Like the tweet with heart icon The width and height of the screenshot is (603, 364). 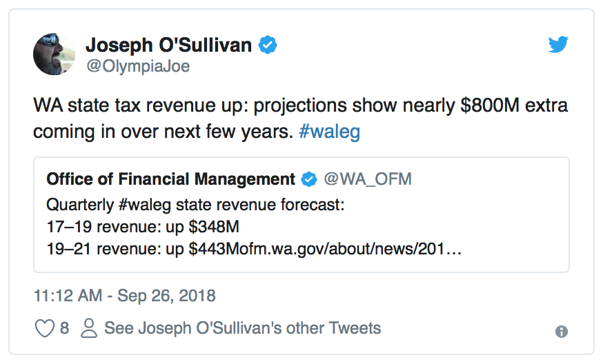tap(45, 329)
